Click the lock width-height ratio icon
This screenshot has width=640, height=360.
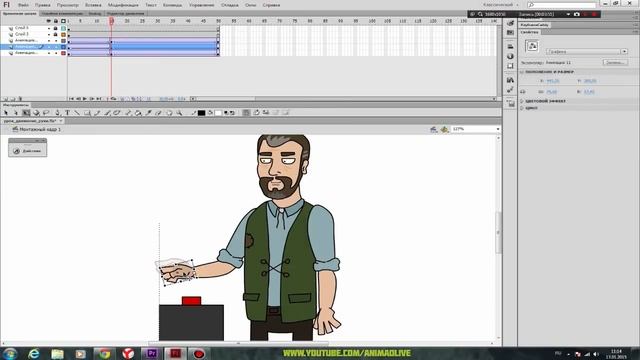pos(523,92)
